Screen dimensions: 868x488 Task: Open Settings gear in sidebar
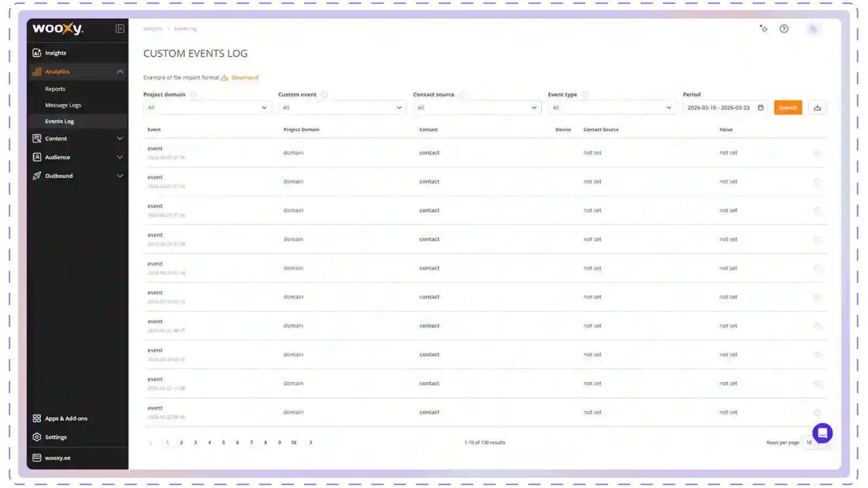point(55,437)
